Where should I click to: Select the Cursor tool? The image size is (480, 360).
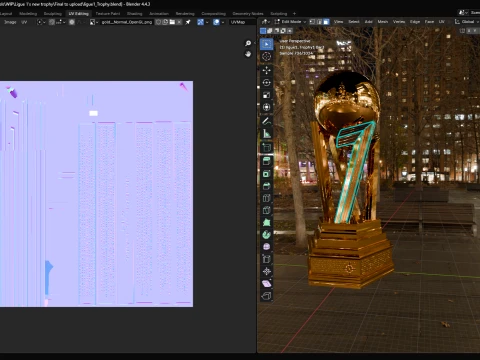pyautogui.click(x=266, y=57)
